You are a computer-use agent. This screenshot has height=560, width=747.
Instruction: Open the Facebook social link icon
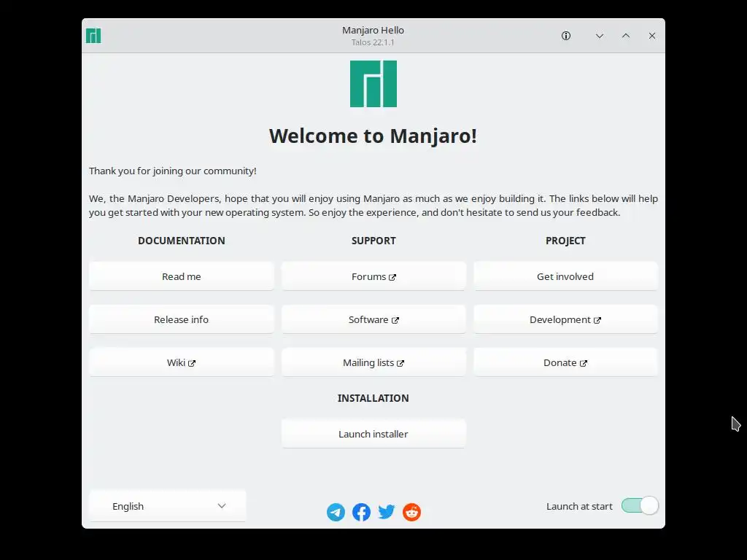(x=361, y=512)
